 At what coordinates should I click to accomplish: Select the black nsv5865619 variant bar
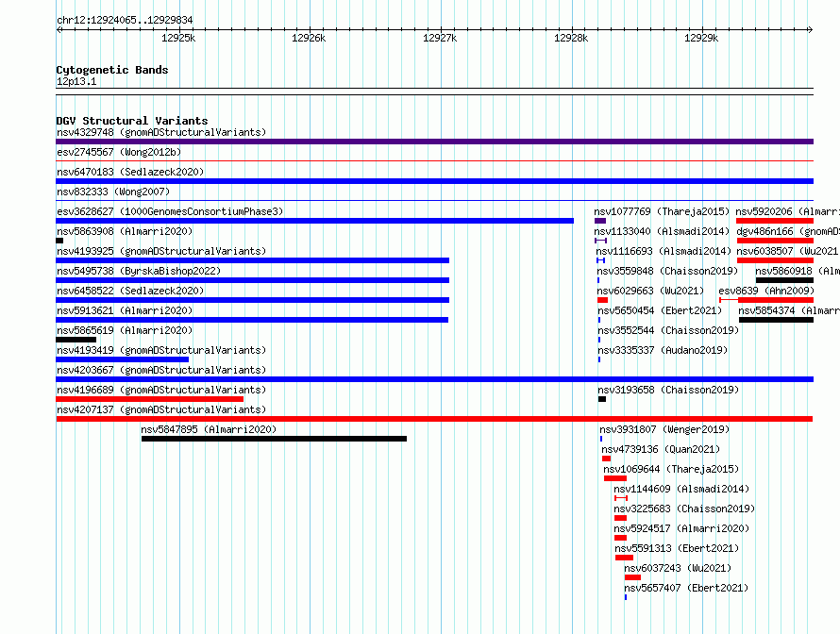point(76,340)
